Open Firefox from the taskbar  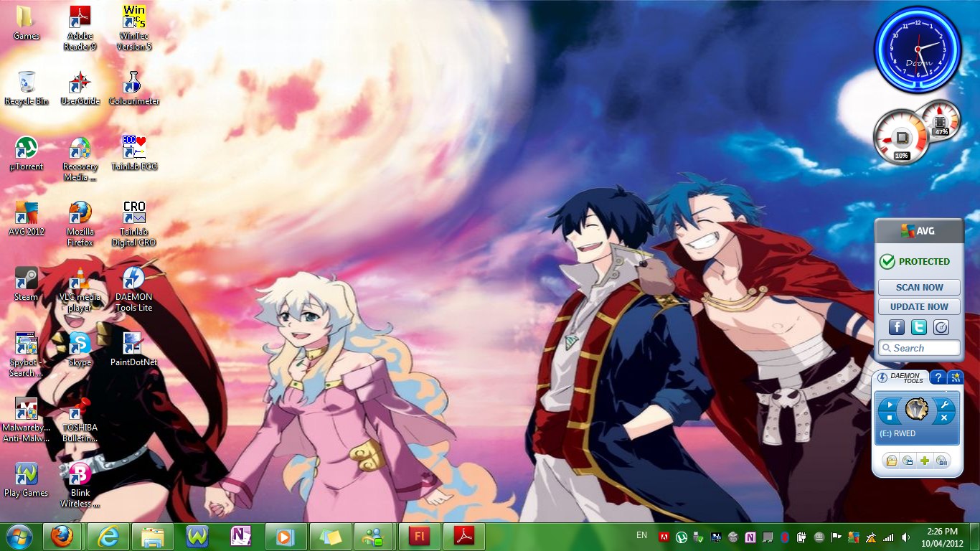[63, 537]
